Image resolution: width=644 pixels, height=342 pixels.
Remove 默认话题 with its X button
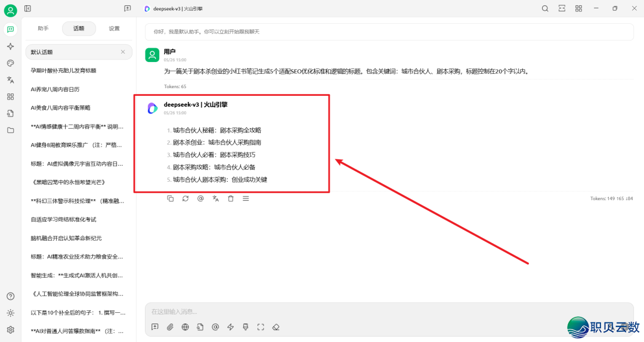123,52
